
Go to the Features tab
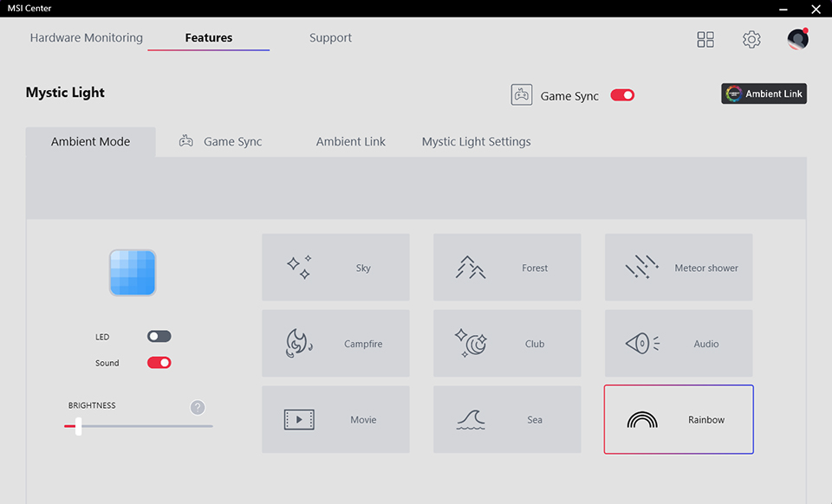(x=209, y=37)
